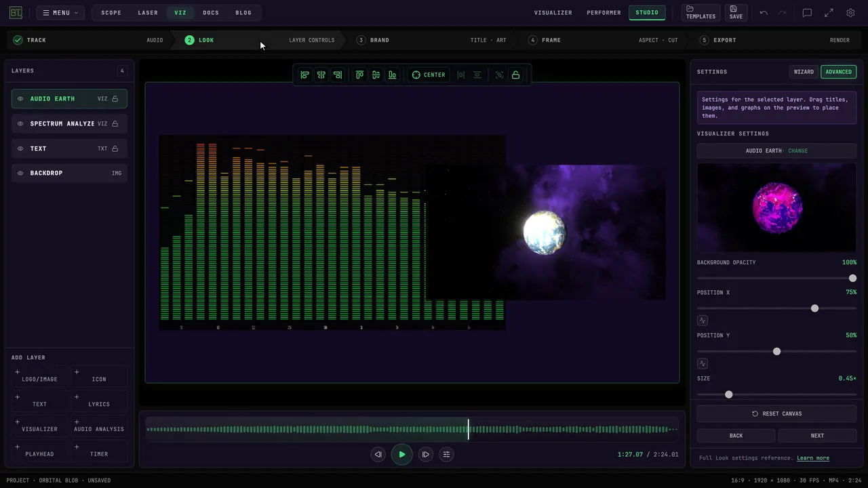Skip forward to next frame
The height and width of the screenshot is (488, 868).
[x=425, y=454]
